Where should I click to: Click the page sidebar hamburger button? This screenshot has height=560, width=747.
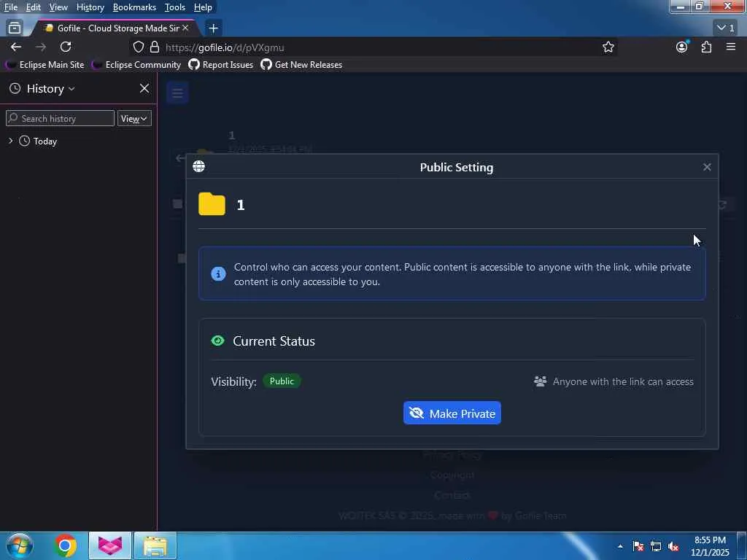[x=178, y=93]
